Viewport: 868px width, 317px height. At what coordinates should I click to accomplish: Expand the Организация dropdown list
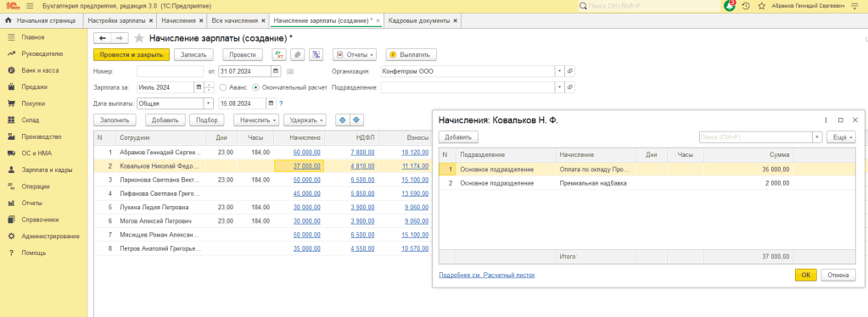pyautogui.click(x=560, y=71)
